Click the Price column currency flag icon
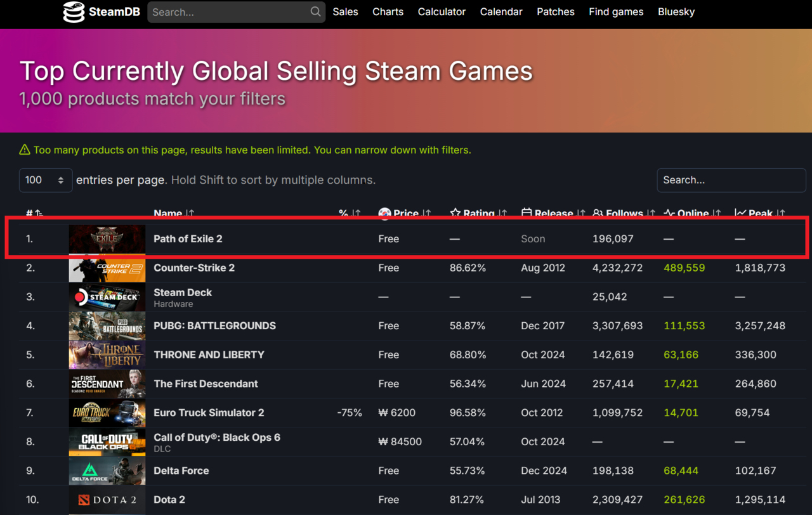This screenshot has width=812, height=515. (x=384, y=214)
